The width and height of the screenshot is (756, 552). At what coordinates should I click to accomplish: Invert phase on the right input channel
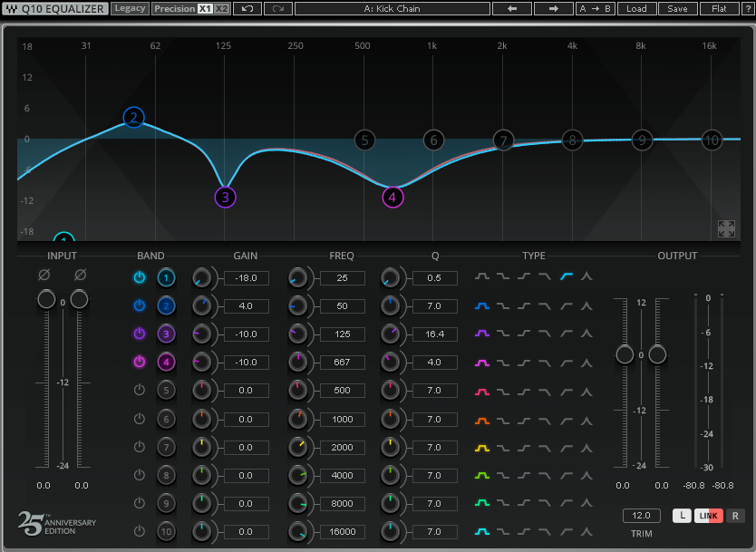pyautogui.click(x=80, y=275)
